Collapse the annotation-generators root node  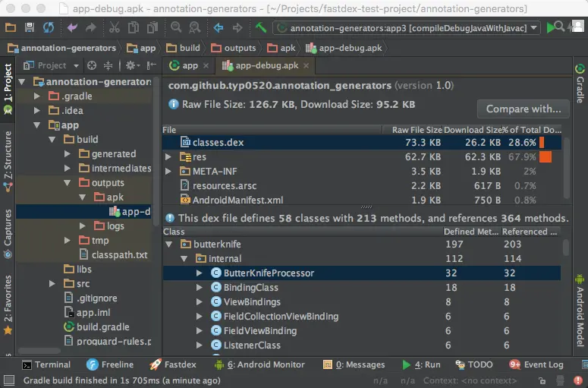pyautogui.click(x=22, y=82)
